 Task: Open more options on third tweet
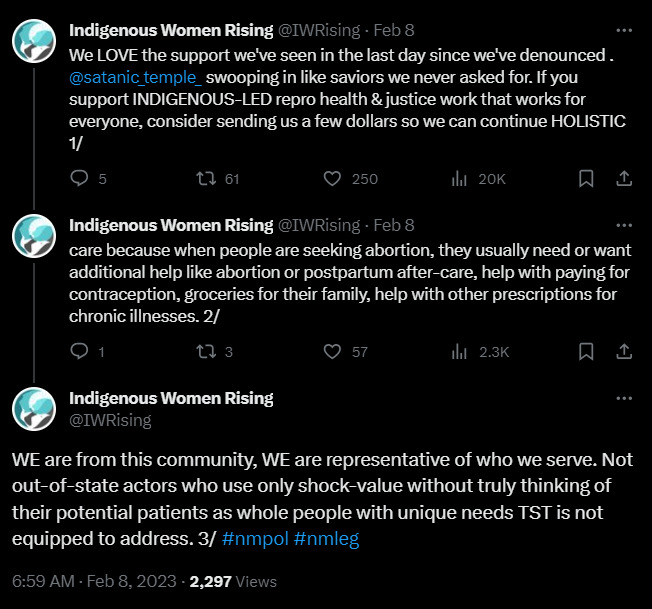624,398
